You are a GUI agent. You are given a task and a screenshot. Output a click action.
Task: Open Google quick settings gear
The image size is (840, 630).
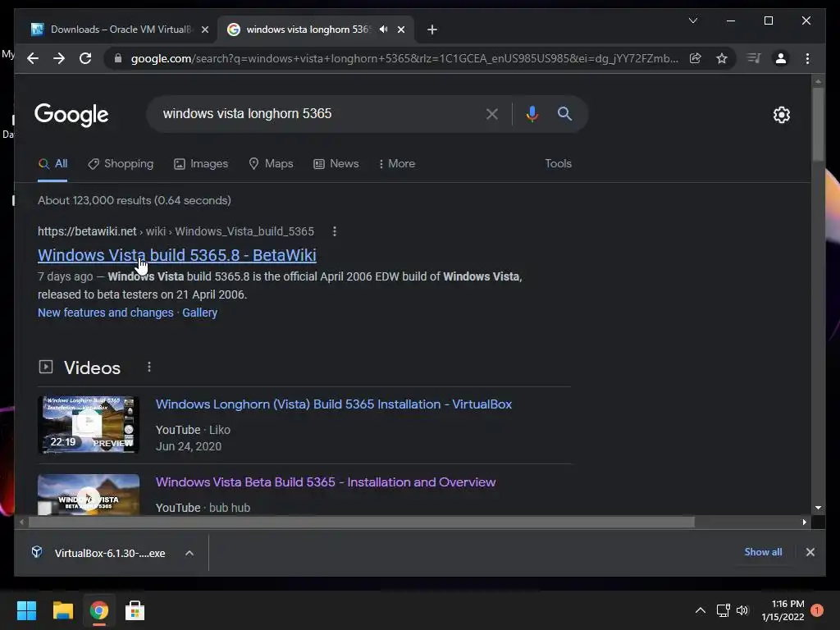pyautogui.click(x=782, y=115)
